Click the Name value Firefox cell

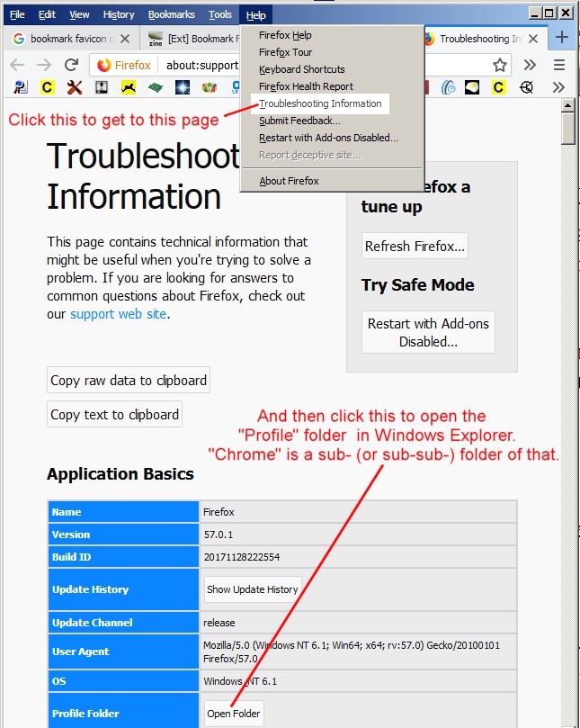358,512
